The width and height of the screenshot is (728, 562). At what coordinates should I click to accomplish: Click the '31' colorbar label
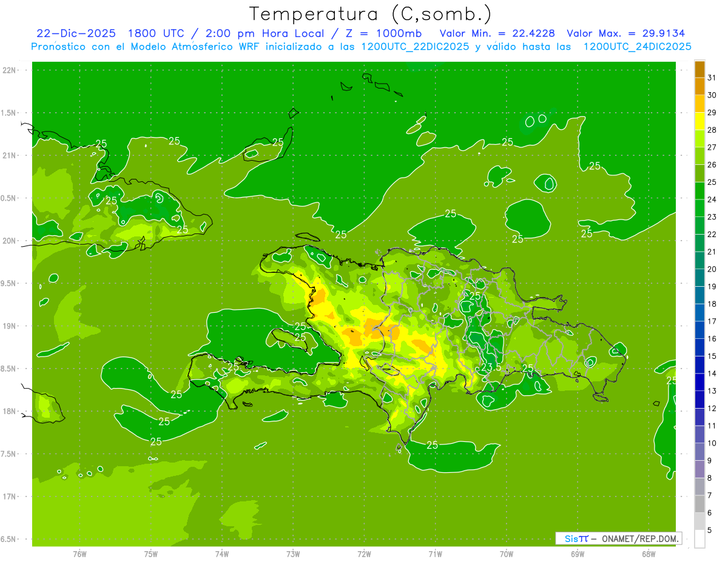pos(712,78)
